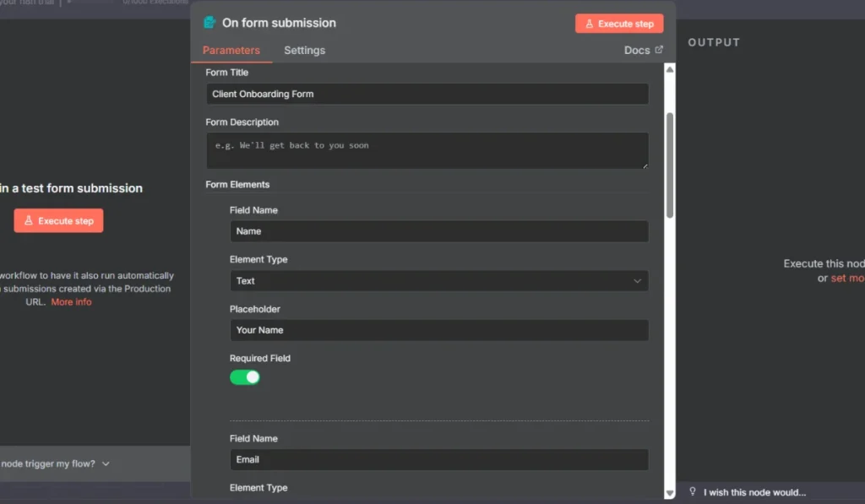Click the lightbulb feedback icon
The height and width of the screenshot is (504, 865).
click(x=693, y=491)
